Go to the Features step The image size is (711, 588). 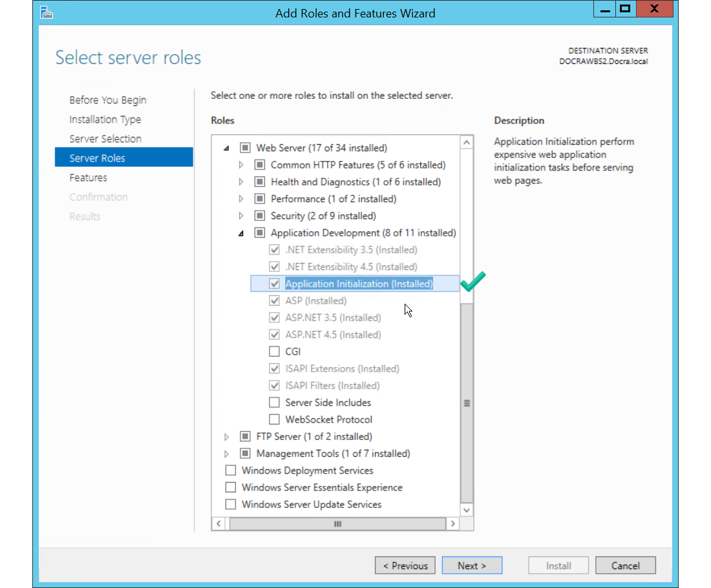click(89, 178)
